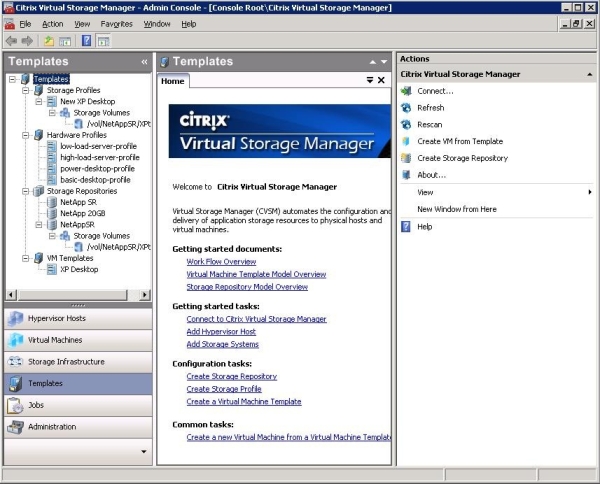Click the Help question-mark toolbar icon
600x484 pixels.
(x=86, y=41)
